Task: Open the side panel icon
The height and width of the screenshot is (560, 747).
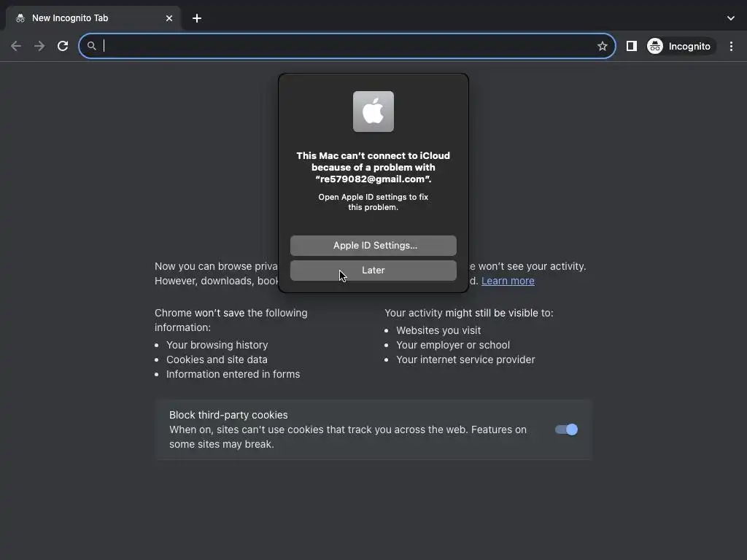Action: point(631,46)
